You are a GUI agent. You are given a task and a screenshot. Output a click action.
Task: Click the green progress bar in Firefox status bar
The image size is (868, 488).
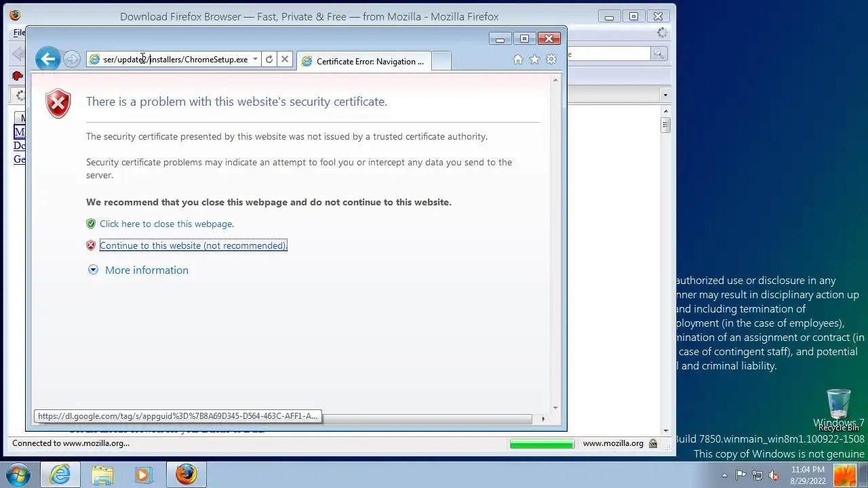(x=541, y=444)
